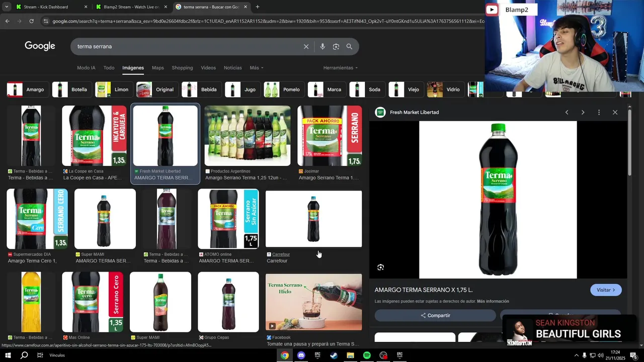Viewport: 644px width, 362px height.
Task: Expand the Herramientas tools dropdown
Action: click(341, 68)
